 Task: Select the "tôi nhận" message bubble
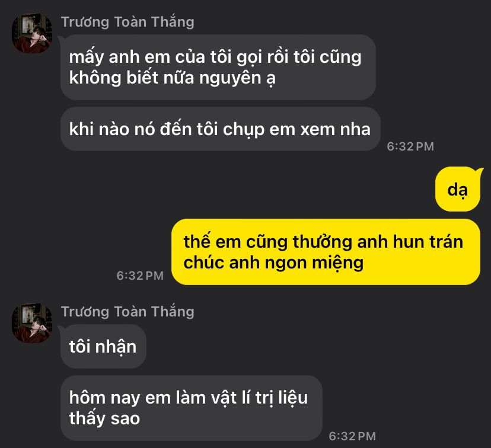103,346
